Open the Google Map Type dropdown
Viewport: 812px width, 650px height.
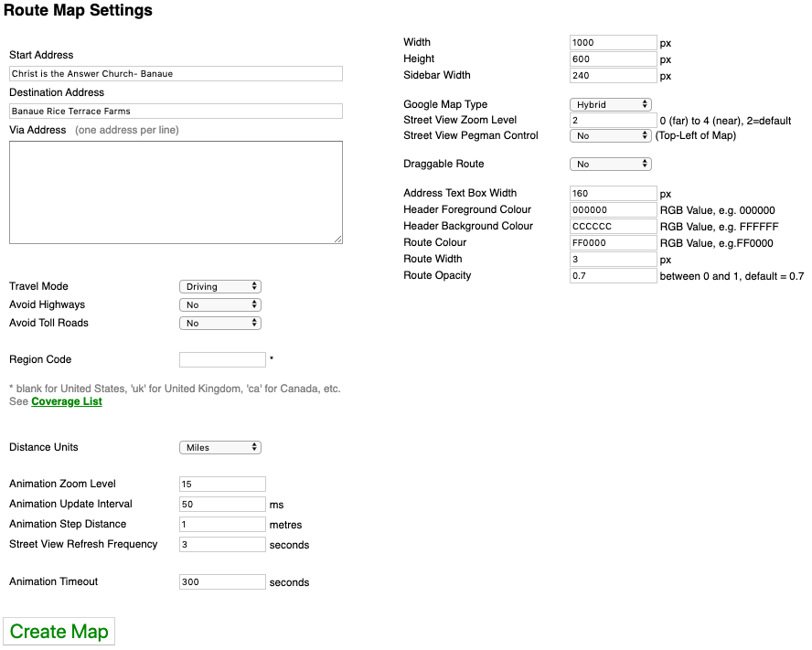(610, 104)
